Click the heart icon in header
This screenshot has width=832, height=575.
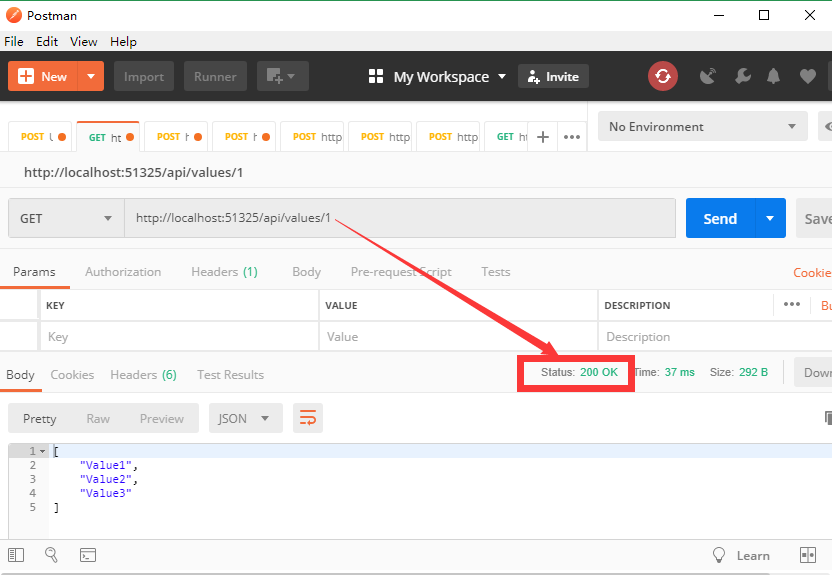point(808,76)
